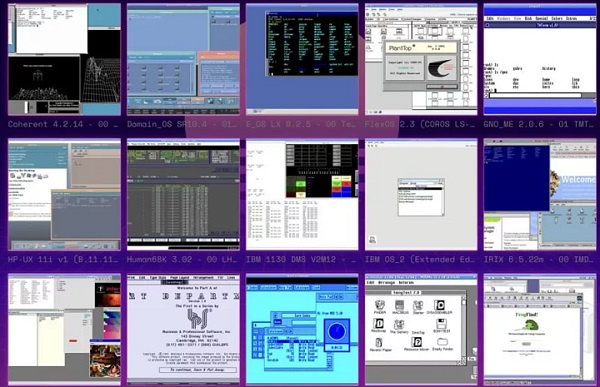Viewport: 600px width, 387px height.
Task: Open the cyan desktop thumbnail with blue clock
Action: 302,329
